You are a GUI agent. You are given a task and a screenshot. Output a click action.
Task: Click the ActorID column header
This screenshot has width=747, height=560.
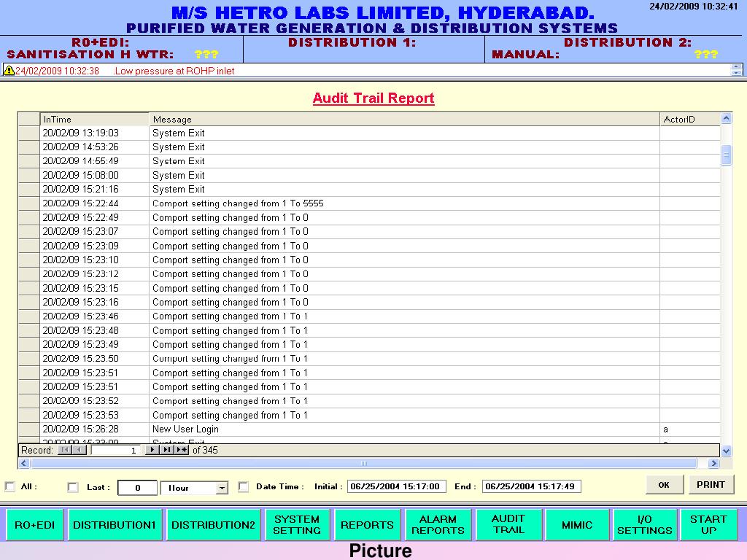tap(690, 119)
